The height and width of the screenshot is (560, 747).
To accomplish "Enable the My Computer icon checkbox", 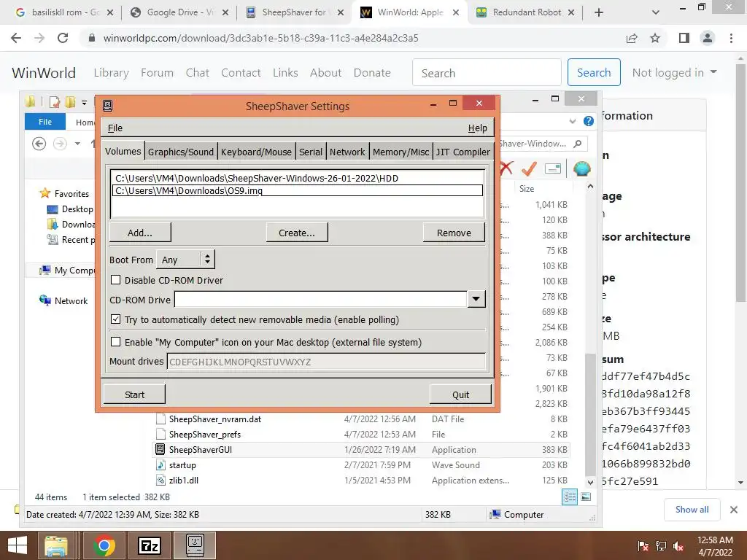I will (x=116, y=342).
